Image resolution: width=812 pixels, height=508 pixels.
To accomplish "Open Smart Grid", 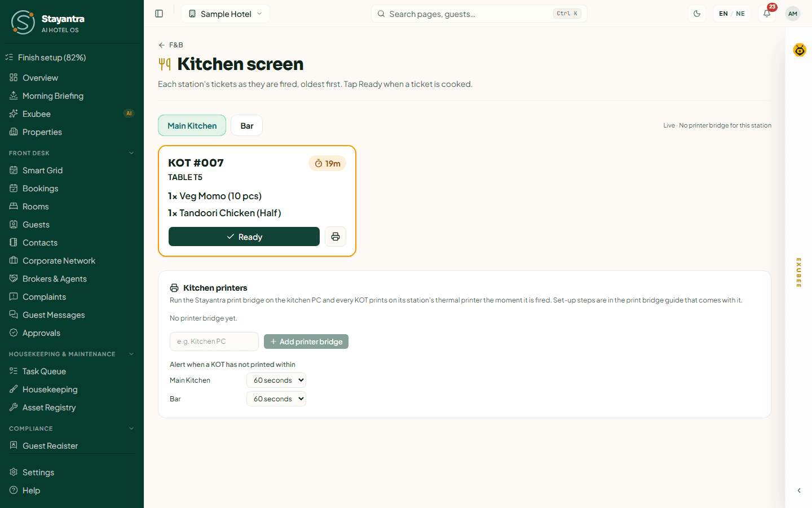I will [72, 170].
